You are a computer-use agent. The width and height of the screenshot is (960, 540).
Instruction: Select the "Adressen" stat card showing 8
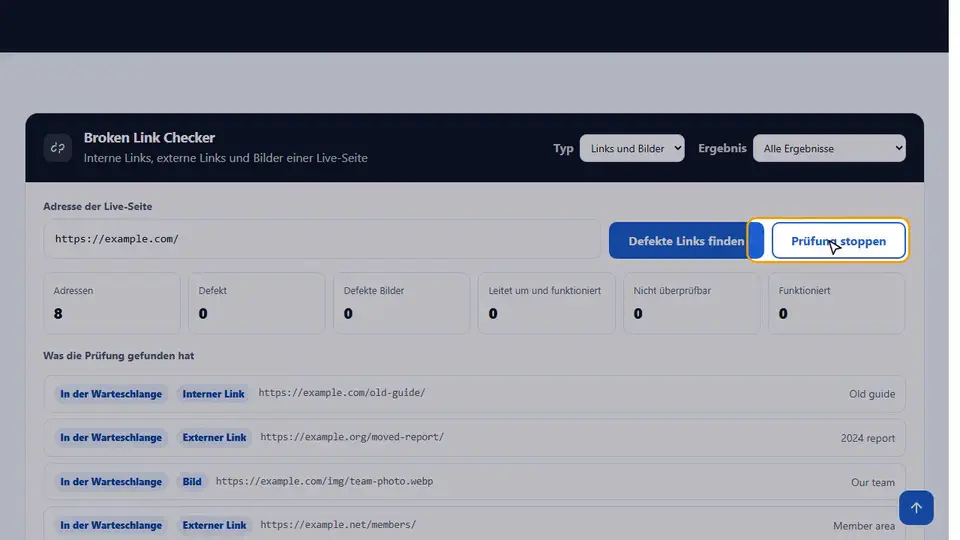(x=112, y=303)
